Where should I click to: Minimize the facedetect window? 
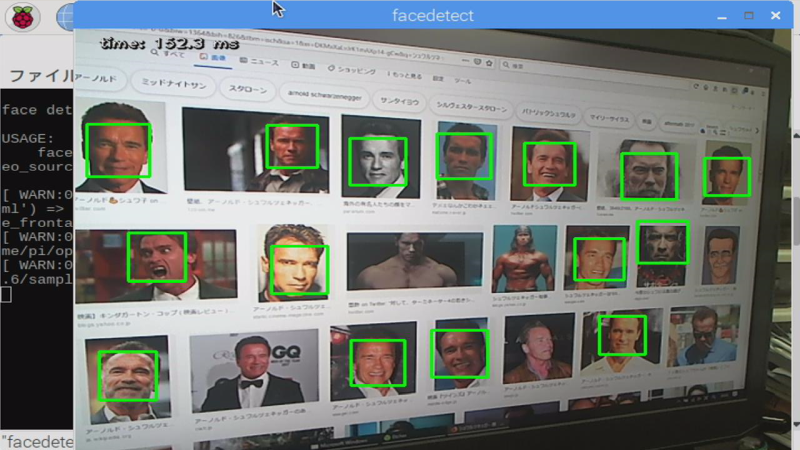click(721, 16)
